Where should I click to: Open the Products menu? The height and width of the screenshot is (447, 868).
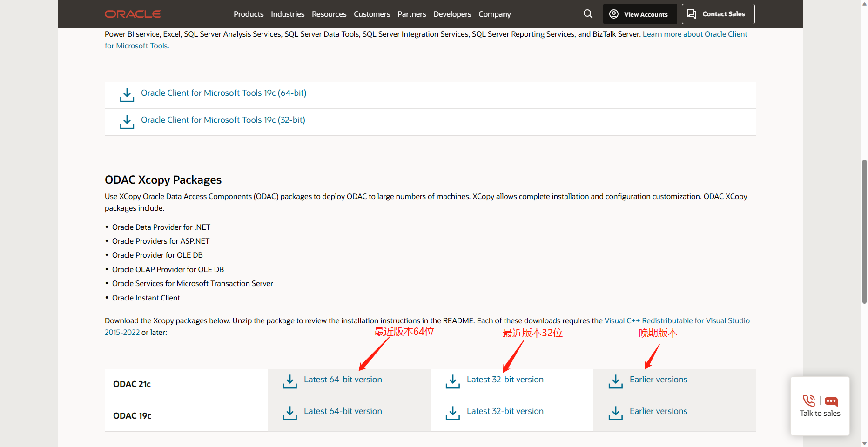249,14
